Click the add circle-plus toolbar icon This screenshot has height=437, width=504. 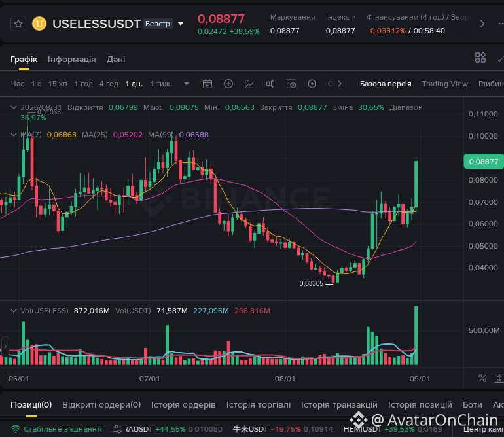tap(228, 84)
